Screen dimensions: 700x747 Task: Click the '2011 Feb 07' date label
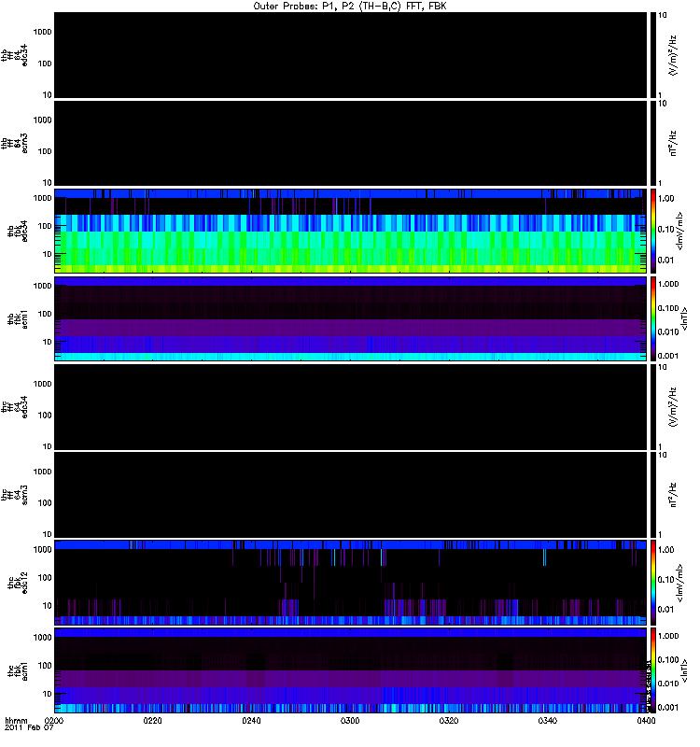click(29, 727)
